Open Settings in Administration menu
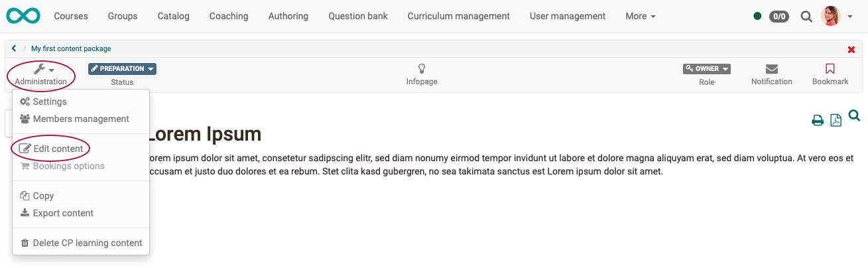This screenshot has height=268, width=868. coord(49,101)
